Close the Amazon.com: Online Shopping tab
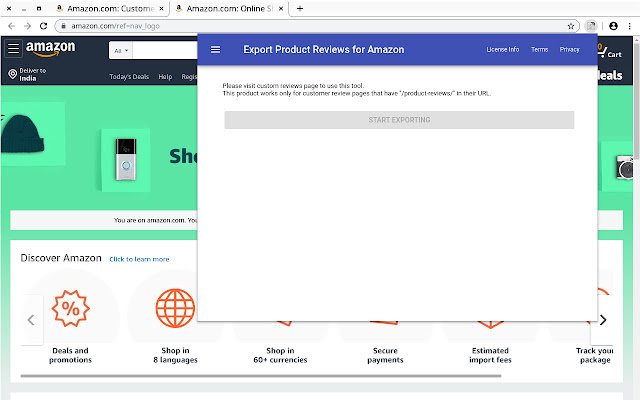640x400 pixels. tap(281, 9)
